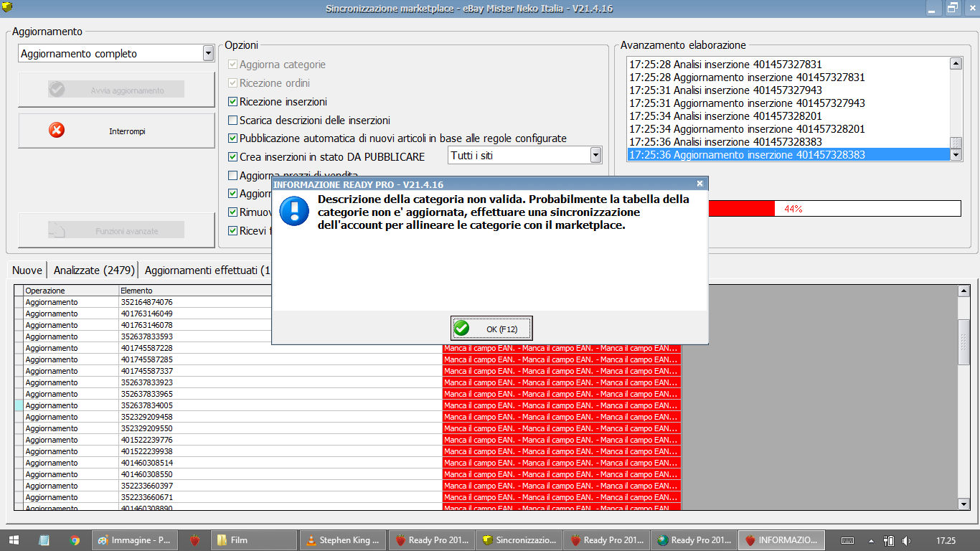Screen dimensions: 980x551
Task: Open the Analizzate (2479) tab
Action: point(94,270)
